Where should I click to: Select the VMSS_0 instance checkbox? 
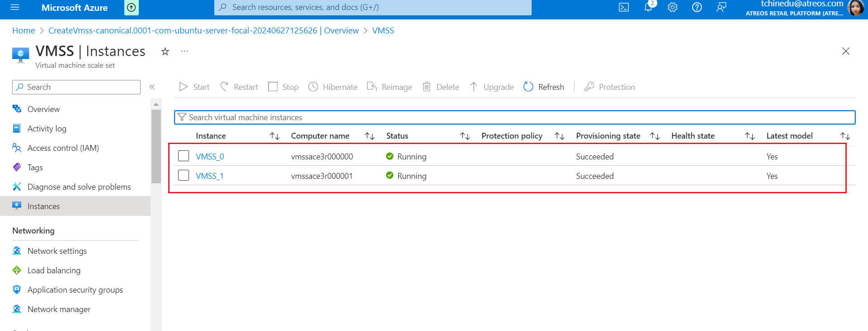pyautogui.click(x=184, y=156)
